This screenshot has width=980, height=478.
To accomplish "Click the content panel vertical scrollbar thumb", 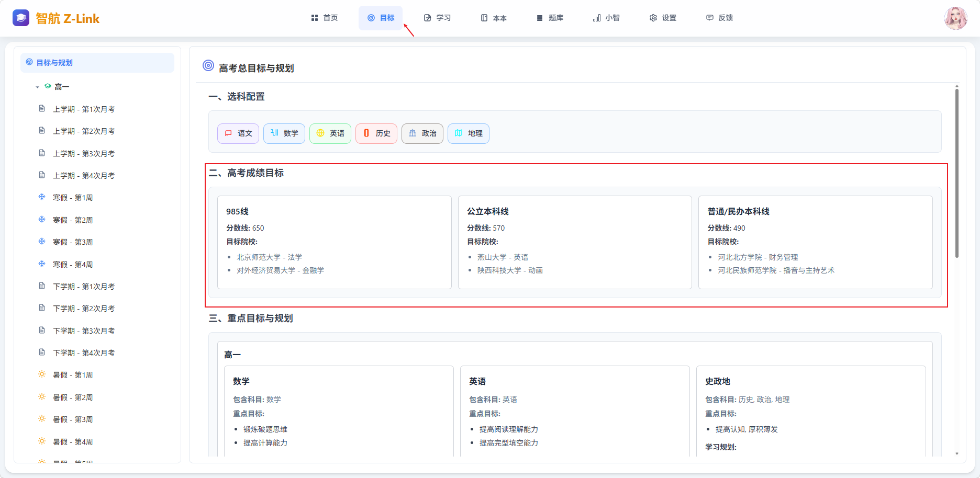I will coord(957,173).
